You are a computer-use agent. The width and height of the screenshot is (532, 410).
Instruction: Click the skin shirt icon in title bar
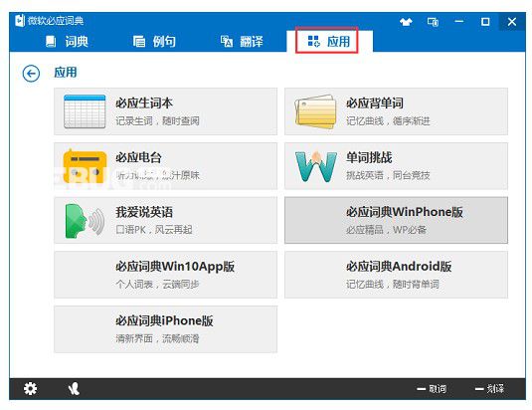(x=406, y=22)
